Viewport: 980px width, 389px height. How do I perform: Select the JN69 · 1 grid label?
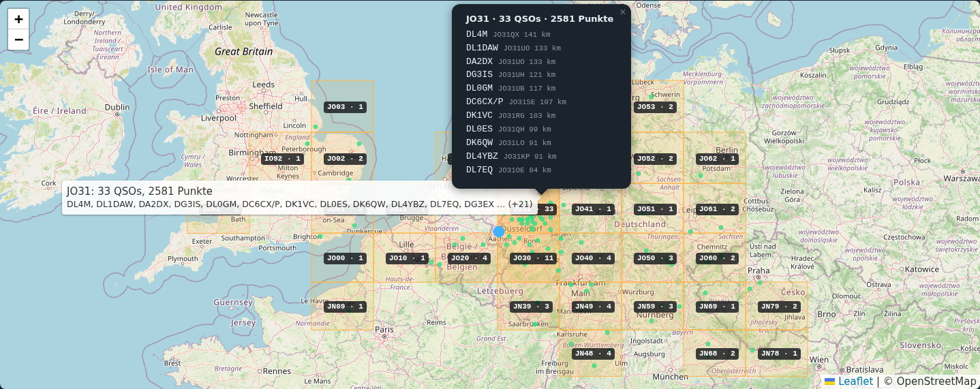click(718, 307)
